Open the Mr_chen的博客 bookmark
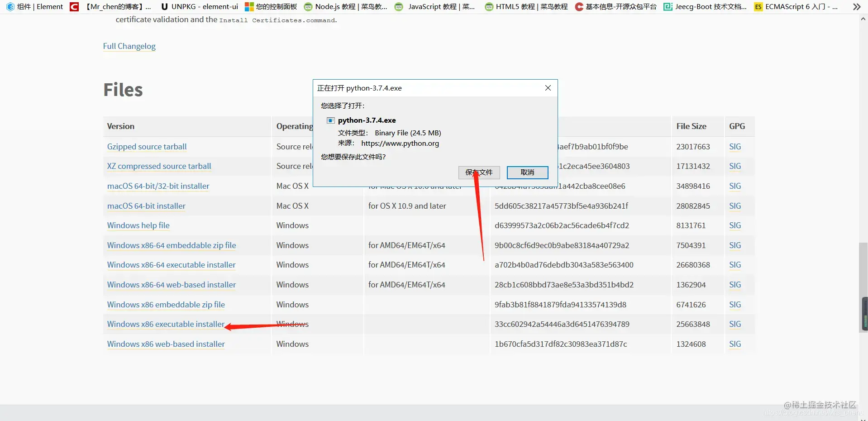This screenshot has width=868, height=421. click(x=111, y=7)
